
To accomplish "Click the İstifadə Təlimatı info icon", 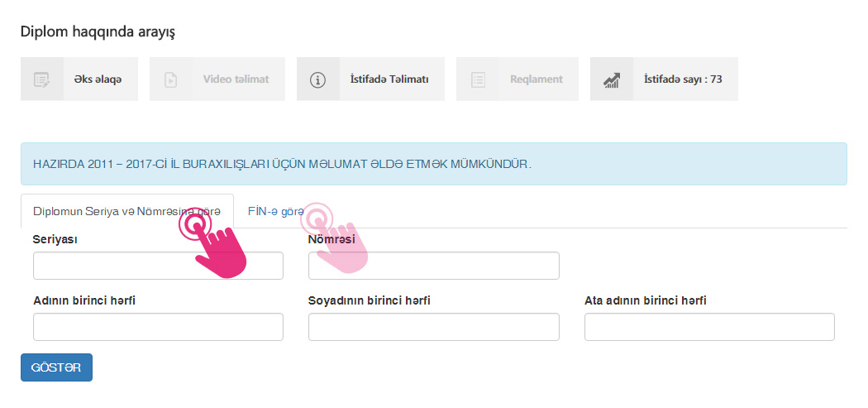I will tap(318, 79).
